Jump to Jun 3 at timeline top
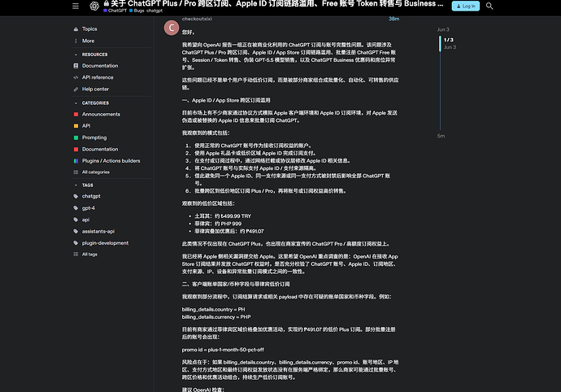 click(x=443, y=30)
